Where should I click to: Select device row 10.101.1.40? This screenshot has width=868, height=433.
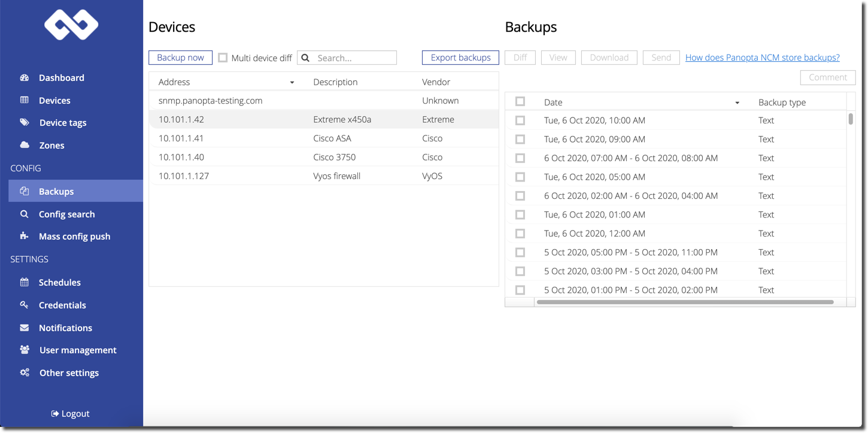[x=324, y=157]
